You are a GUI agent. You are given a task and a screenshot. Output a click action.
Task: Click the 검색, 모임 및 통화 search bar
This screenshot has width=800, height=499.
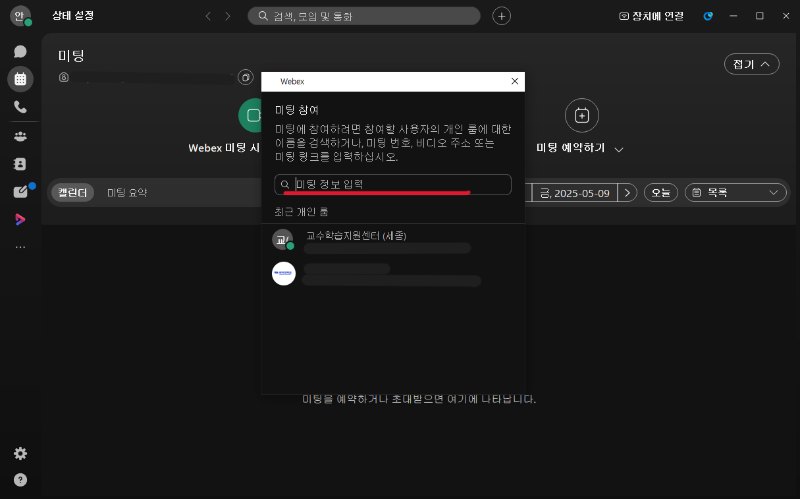coord(364,16)
